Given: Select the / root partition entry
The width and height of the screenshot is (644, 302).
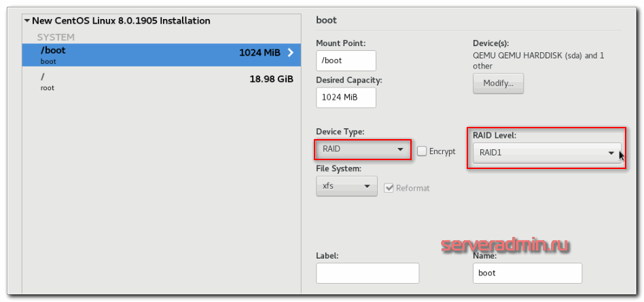Looking at the screenshot, I should tap(136, 81).
